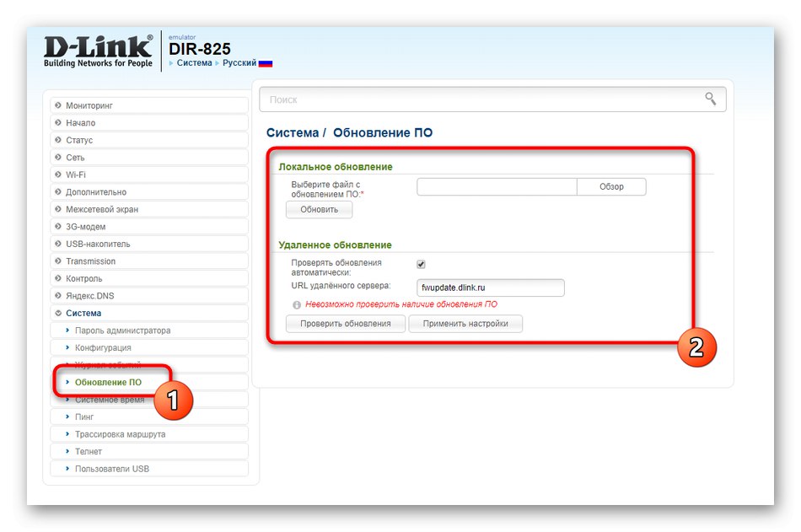Open the Яндекс.DNS menu section
The image size is (801, 532).
click(x=149, y=296)
